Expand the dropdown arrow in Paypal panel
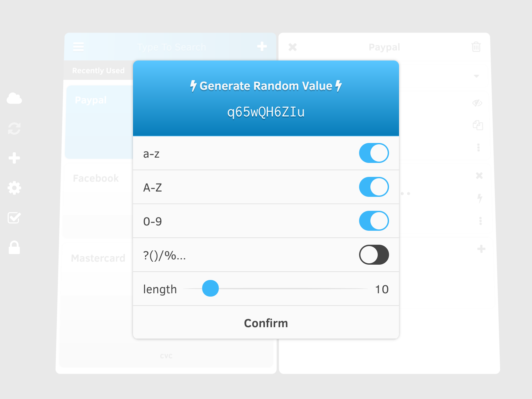 tap(476, 76)
